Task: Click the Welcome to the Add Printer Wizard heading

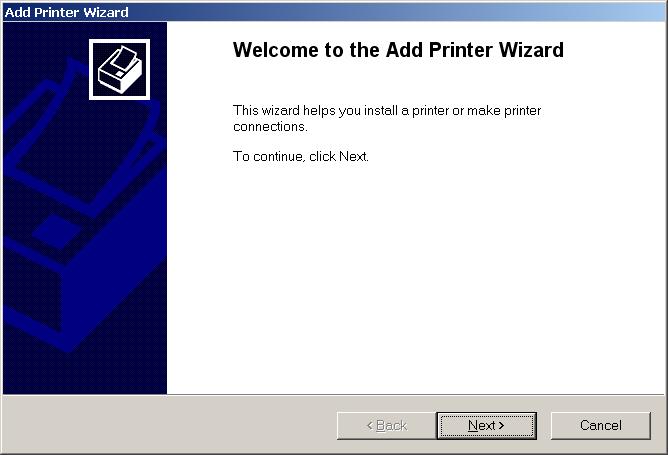Action: click(x=398, y=50)
